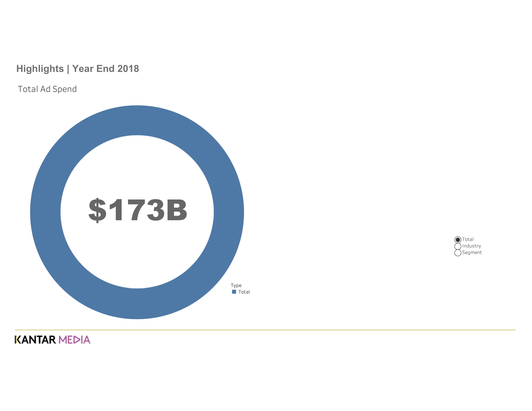Click the Total Ad Spend chart title
Screen dimensions: 532x411
point(47,89)
